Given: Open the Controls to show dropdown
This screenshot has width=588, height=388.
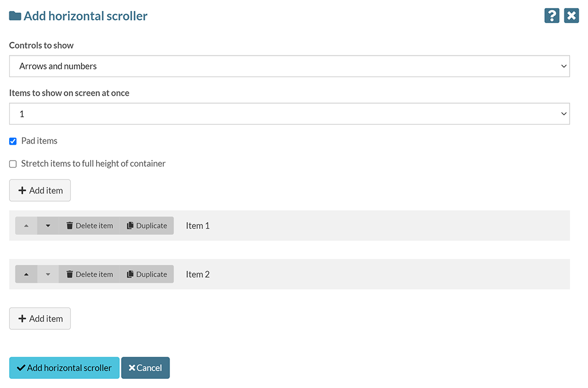Looking at the screenshot, I should pos(289,66).
